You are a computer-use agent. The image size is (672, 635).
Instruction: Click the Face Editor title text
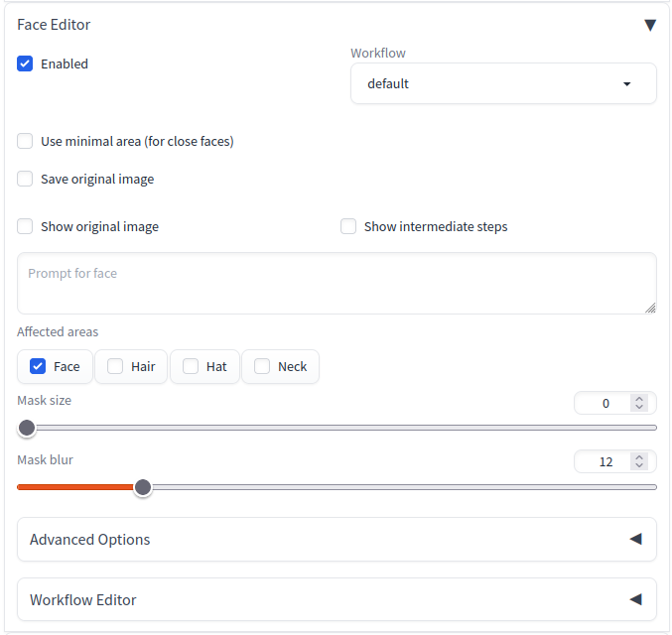54,25
